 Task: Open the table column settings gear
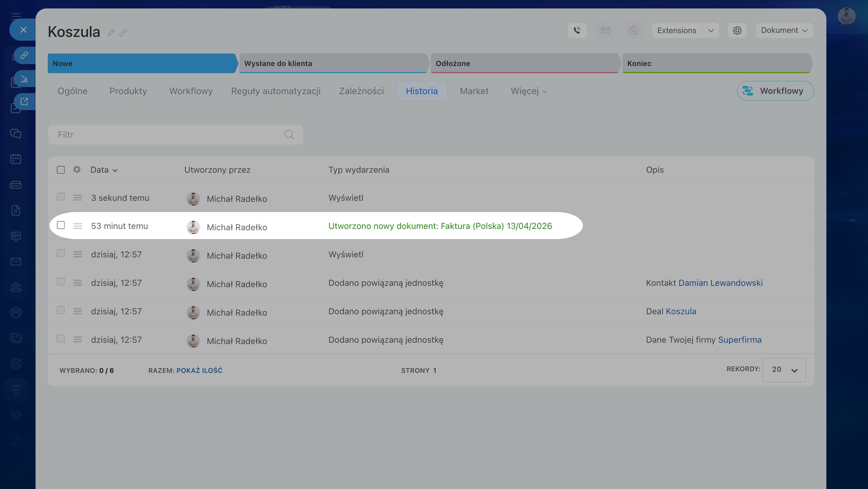(x=77, y=170)
